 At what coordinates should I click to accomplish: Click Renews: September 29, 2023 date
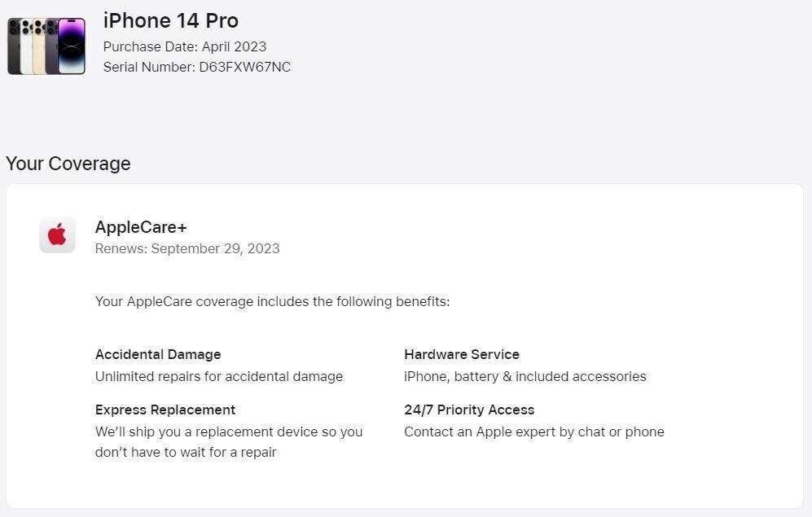tap(187, 248)
